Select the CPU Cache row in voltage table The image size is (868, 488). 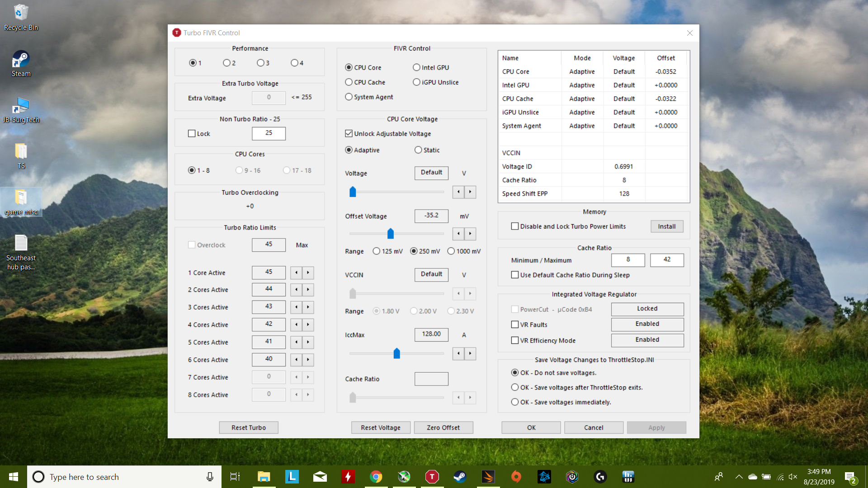(594, 99)
